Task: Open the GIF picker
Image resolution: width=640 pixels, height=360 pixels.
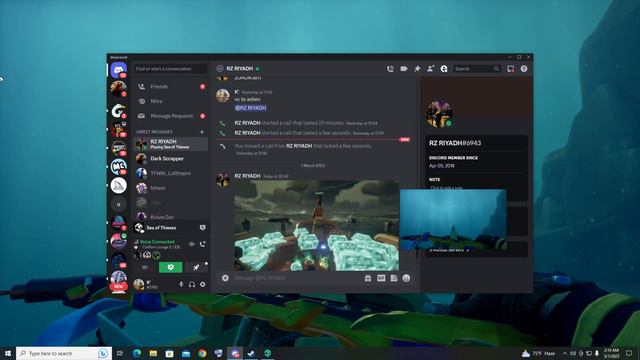Action: pyautogui.click(x=381, y=278)
